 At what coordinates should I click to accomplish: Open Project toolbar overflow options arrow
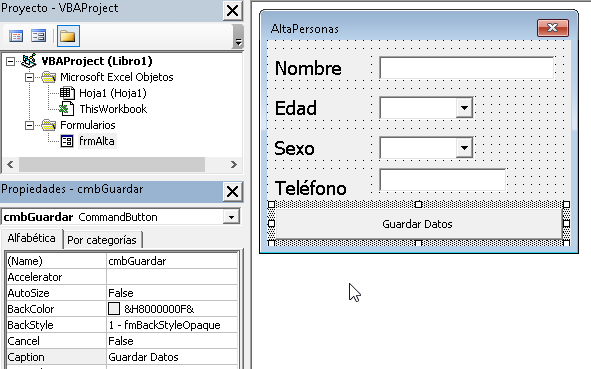click(x=238, y=37)
